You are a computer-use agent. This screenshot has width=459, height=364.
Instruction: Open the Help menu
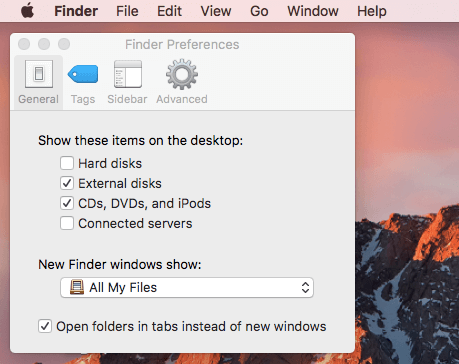(372, 11)
